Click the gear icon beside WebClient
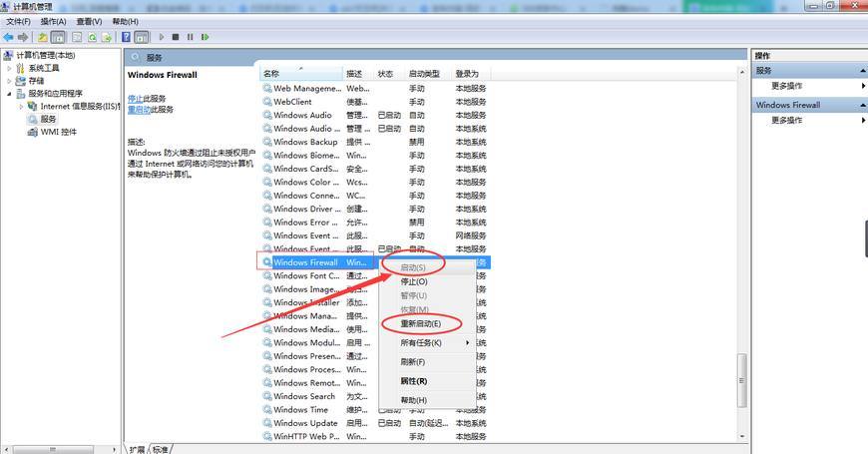 [267, 102]
